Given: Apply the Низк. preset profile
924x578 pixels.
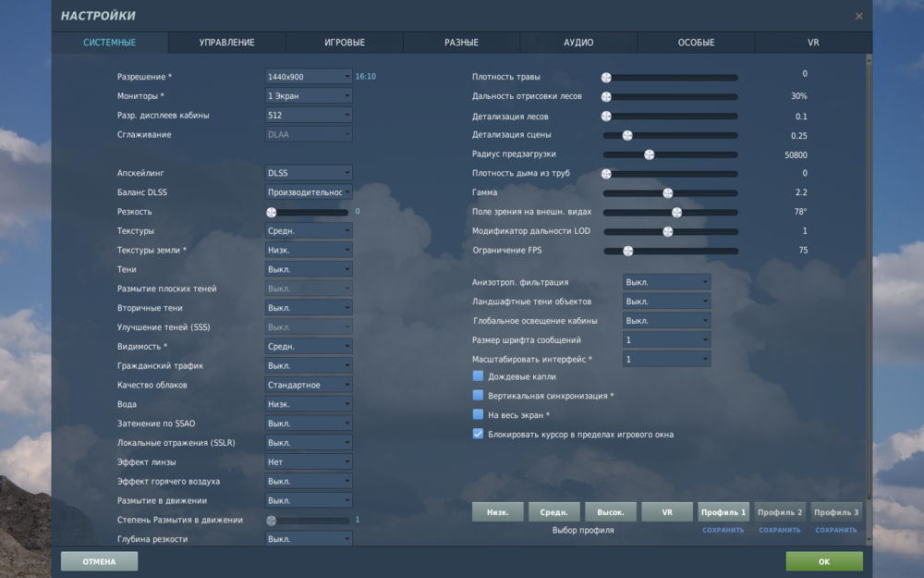Looking at the screenshot, I should tap(498, 512).
